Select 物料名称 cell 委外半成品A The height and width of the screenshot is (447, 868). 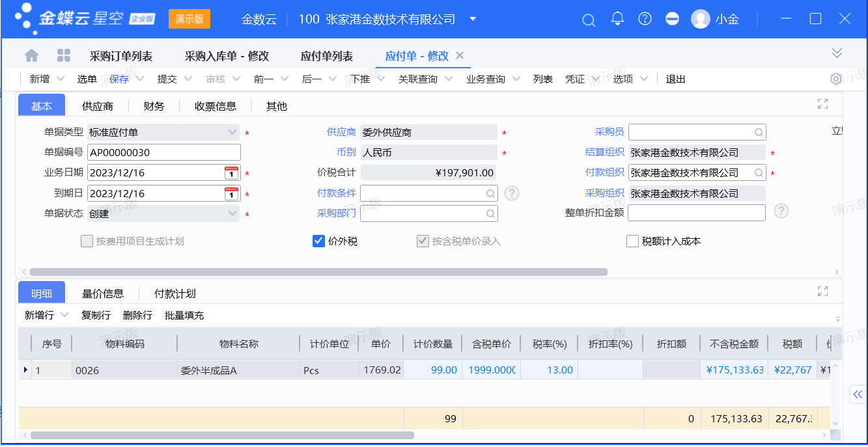(x=238, y=370)
